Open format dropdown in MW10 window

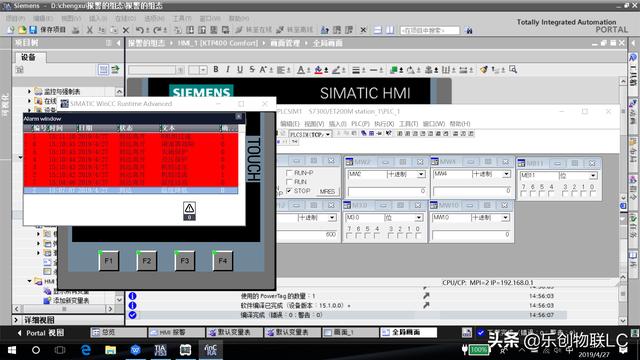coord(506,218)
